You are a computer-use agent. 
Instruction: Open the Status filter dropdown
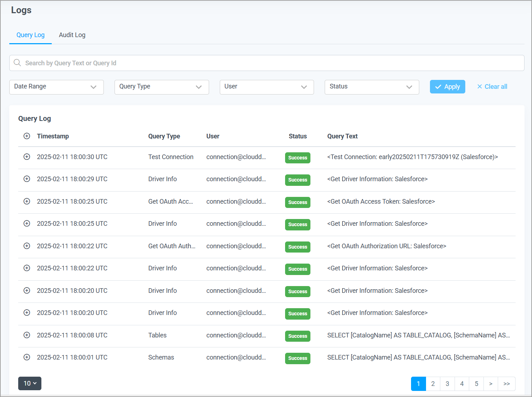(x=371, y=87)
